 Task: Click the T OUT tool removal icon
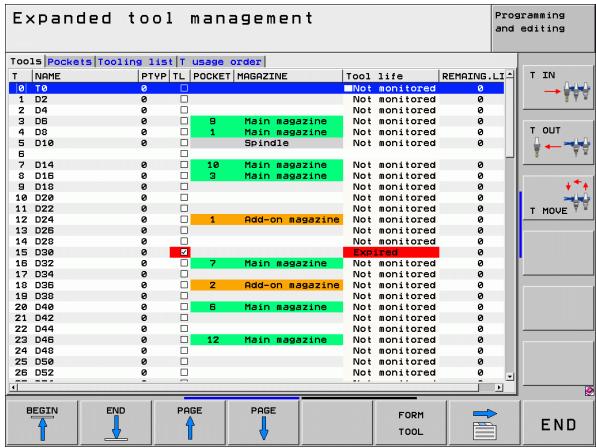pos(558,142)
